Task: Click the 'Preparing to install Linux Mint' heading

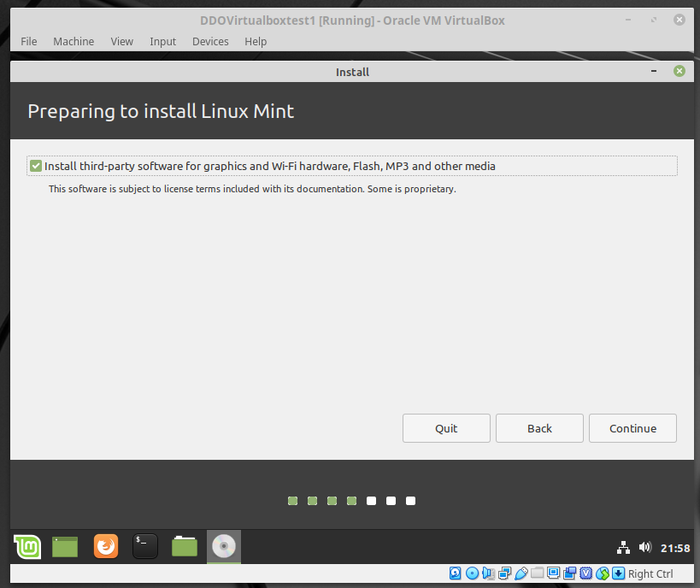Action: click(161, 111)
